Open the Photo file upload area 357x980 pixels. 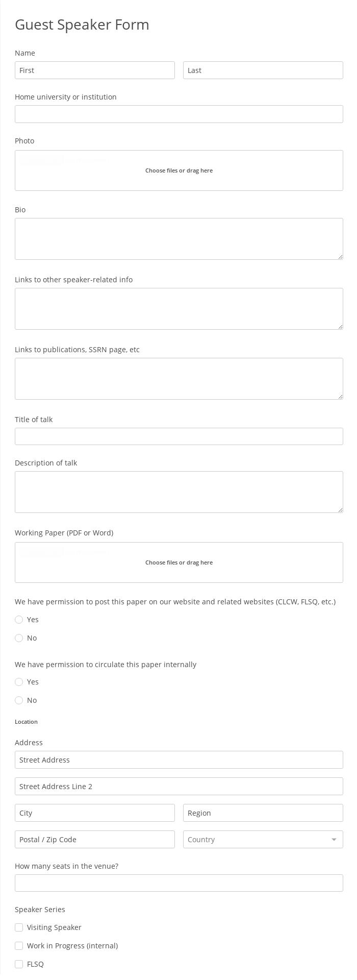click(178, 170)
